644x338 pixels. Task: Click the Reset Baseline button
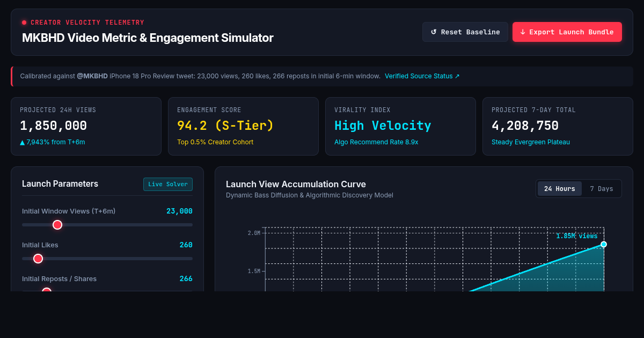(465, 32)
